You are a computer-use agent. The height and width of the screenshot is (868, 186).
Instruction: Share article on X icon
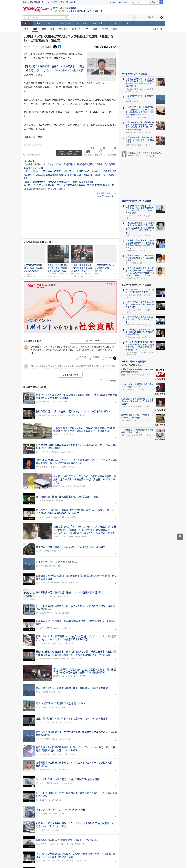click(55, 47)
